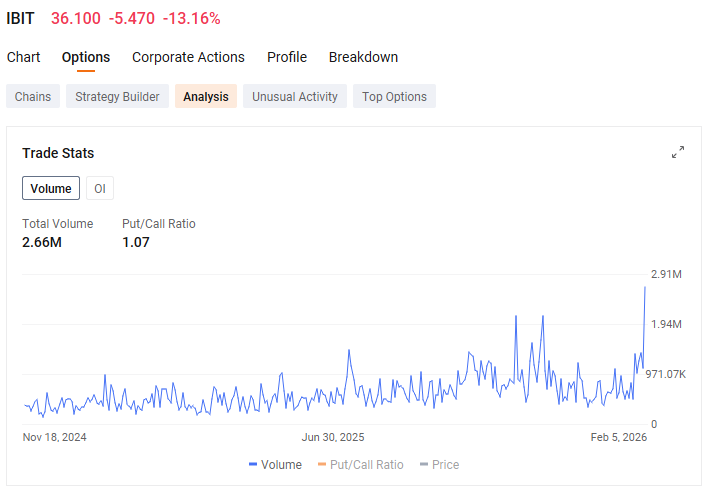This screenshot has width=707, height=491.
Task: Go to the Top Options sub-tab
Action: pos(394,96)
